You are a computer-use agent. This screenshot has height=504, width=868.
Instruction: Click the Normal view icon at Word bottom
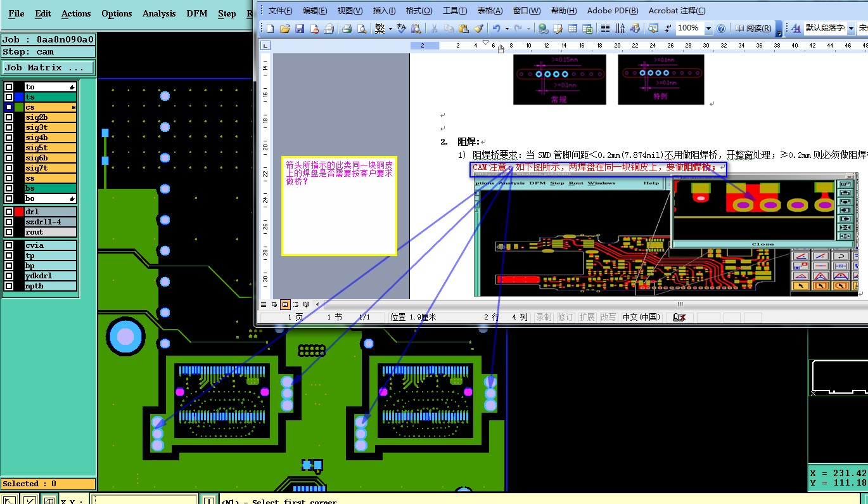pyautogui.click(x=264, y=305)
